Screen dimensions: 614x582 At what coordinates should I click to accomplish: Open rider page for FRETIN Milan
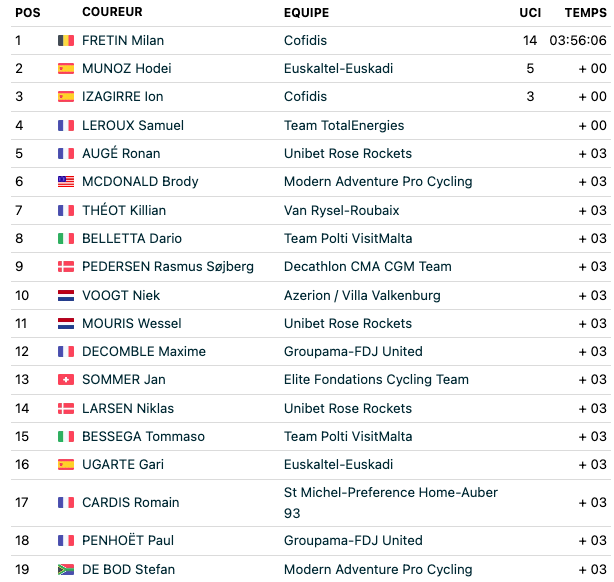point(123,40)
